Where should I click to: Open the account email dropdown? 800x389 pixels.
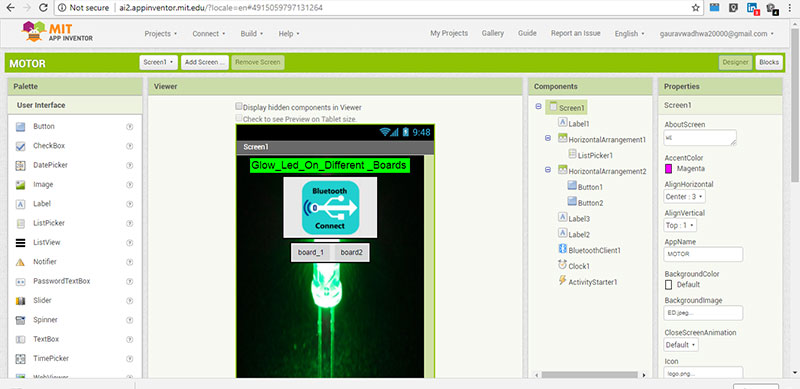point(716,34)
